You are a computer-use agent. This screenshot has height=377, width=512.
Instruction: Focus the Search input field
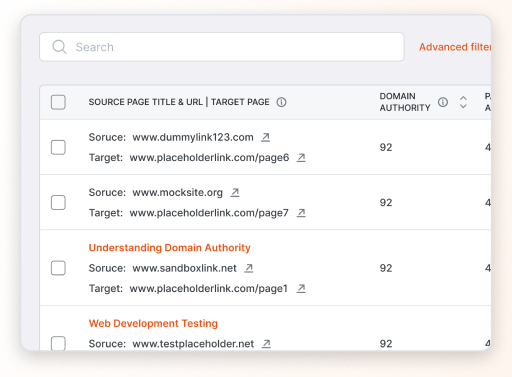point(222,47)
